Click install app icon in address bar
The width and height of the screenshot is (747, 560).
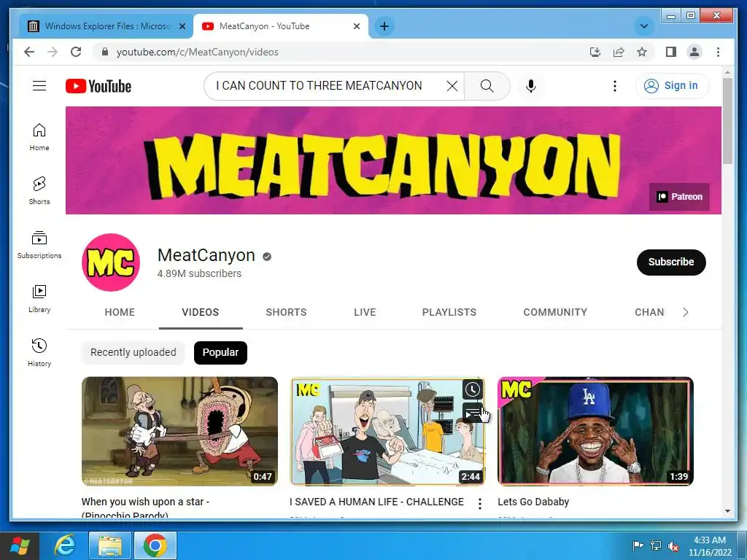pos(595,52)
